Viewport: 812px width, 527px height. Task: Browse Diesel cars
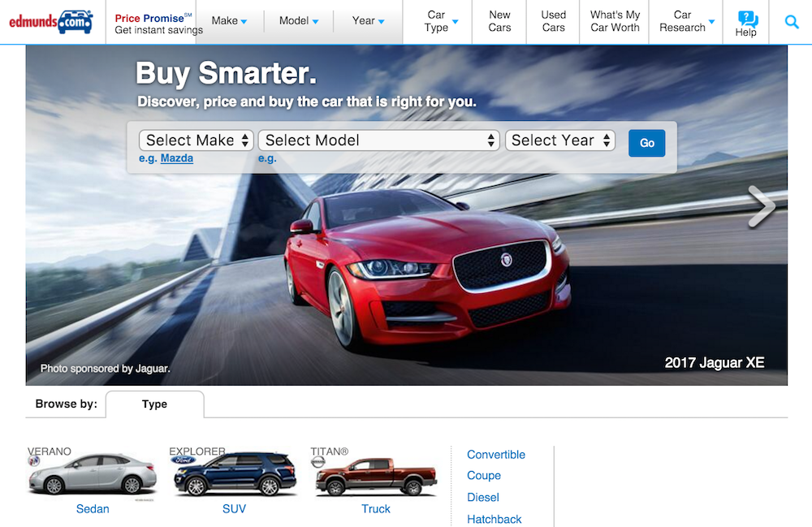coord(483,498)
